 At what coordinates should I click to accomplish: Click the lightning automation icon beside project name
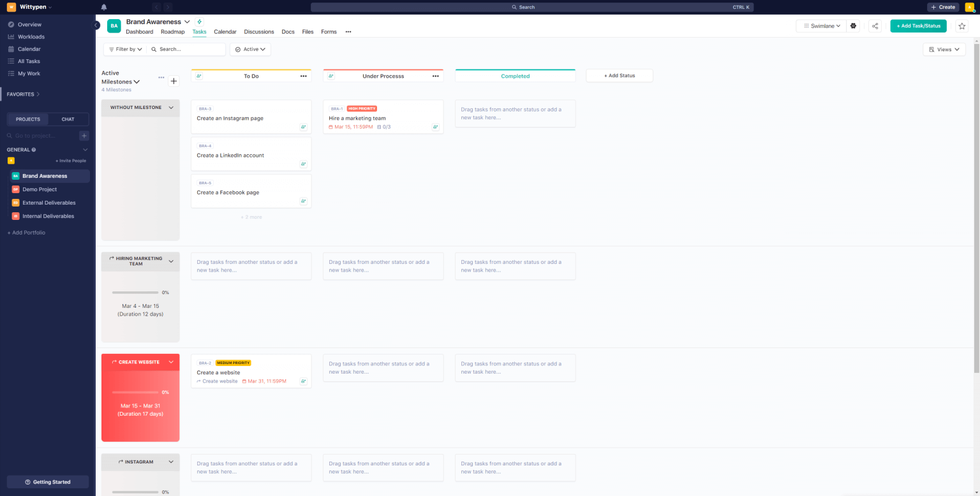199,22
